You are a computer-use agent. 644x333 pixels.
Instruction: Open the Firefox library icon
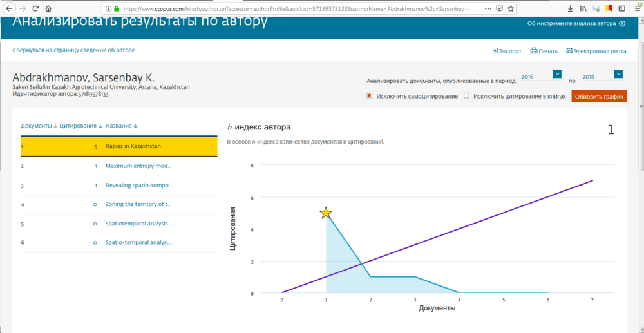click(583, 8)
